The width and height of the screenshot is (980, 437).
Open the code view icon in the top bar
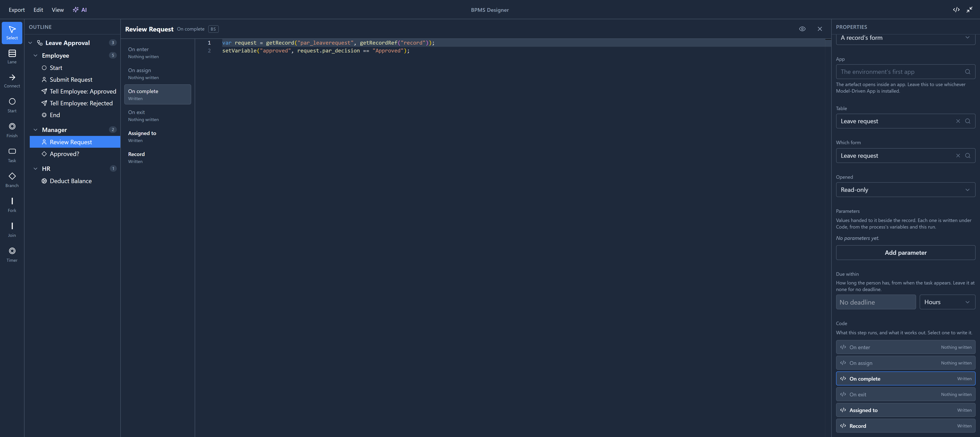pos(956,9)
